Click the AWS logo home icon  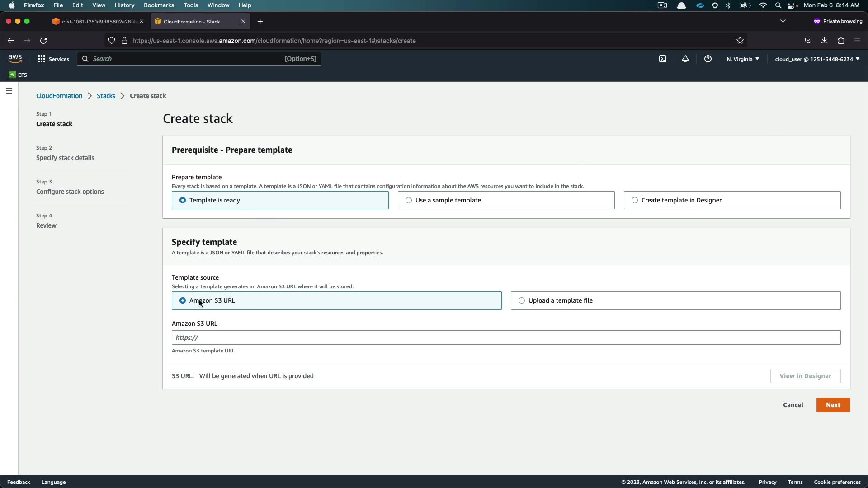point(15,59)
